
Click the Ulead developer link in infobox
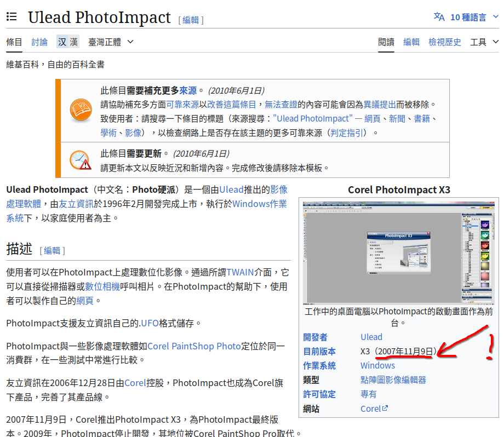(371, 337)
